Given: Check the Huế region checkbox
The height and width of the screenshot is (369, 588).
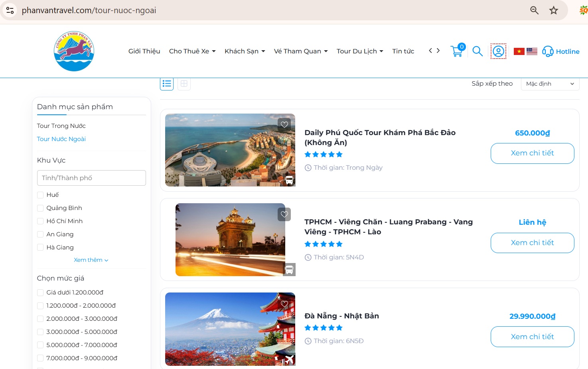Looking at the screenshot, I should pos(40,195).
